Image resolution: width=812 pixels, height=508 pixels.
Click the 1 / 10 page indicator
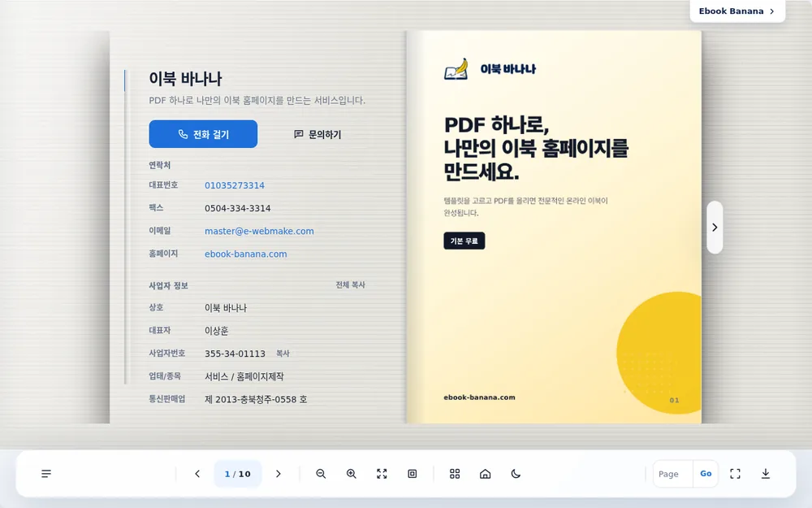click(x=238, y=474)
